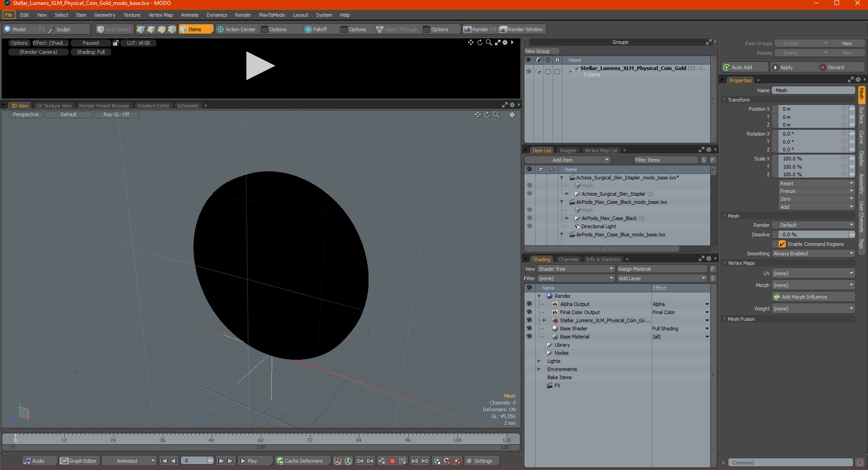Click the Name field containing Mesh
Image resolution: width=868 pixels, height=470 pixels.
point(813,90)
